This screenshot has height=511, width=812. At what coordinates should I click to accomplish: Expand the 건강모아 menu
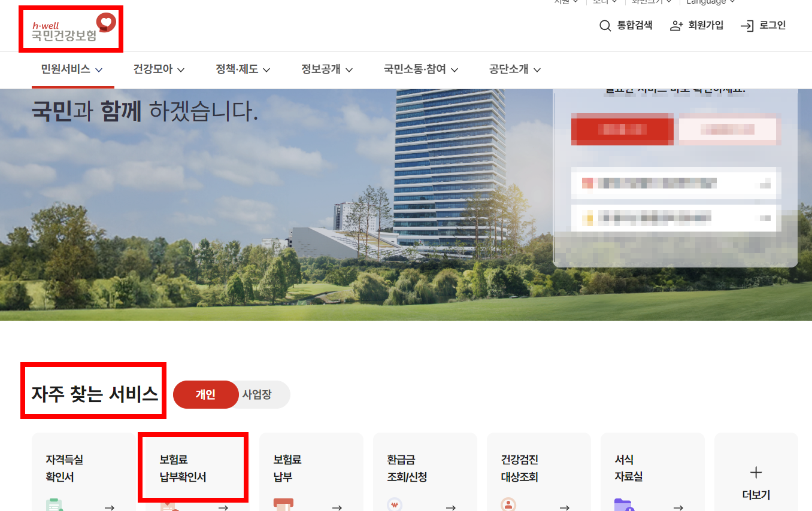click(x=159, y=69)
